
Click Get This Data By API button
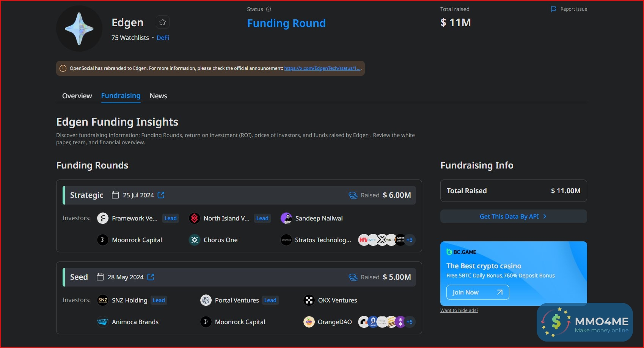pyautogui.click(x=514, y=216)
